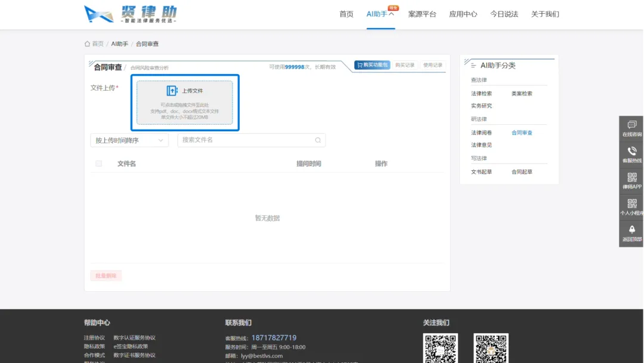
Task: Click the hotline number 18717827719
Action: point(274,337)
